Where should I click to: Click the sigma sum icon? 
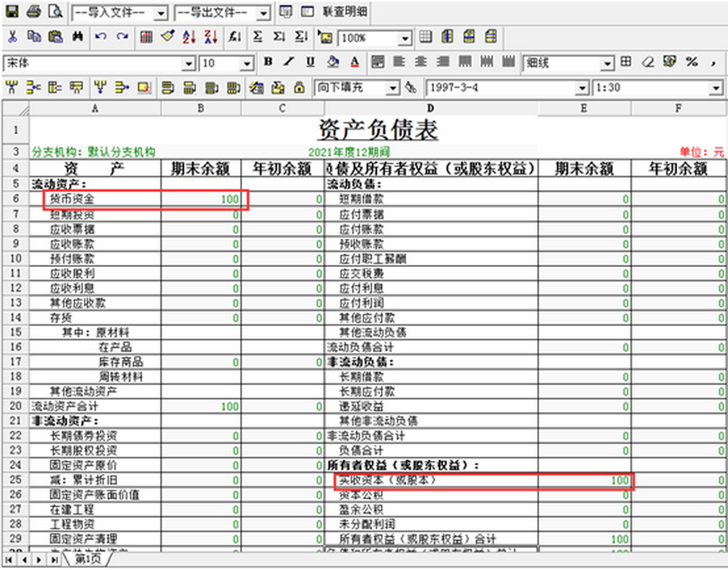[258, 37]
